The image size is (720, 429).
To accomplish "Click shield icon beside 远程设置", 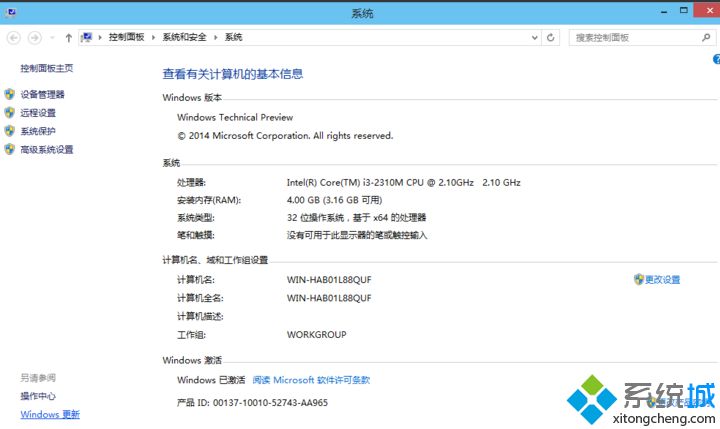I will pyautogui.click(x=10, y=113).
